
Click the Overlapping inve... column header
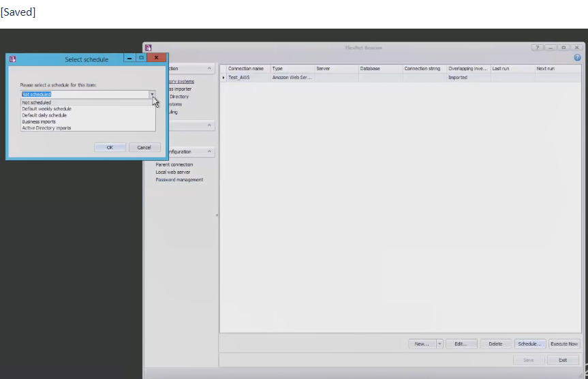click(468, 69)
